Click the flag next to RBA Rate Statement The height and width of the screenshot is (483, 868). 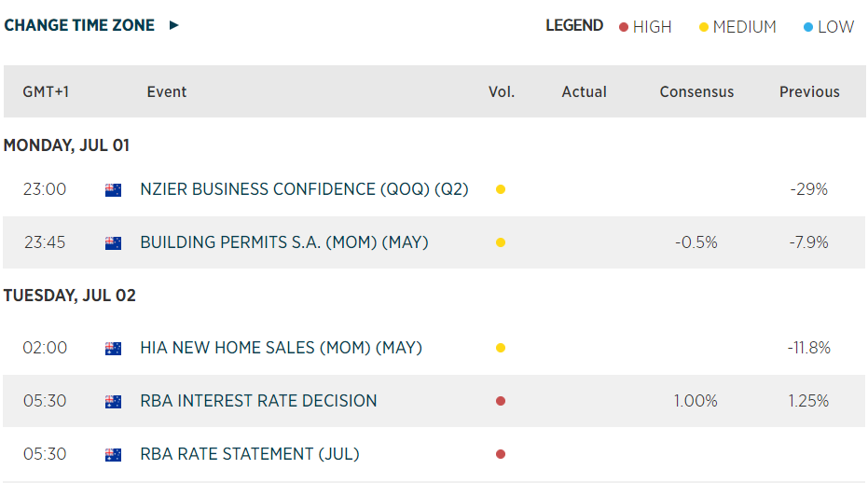pos(113,455)
